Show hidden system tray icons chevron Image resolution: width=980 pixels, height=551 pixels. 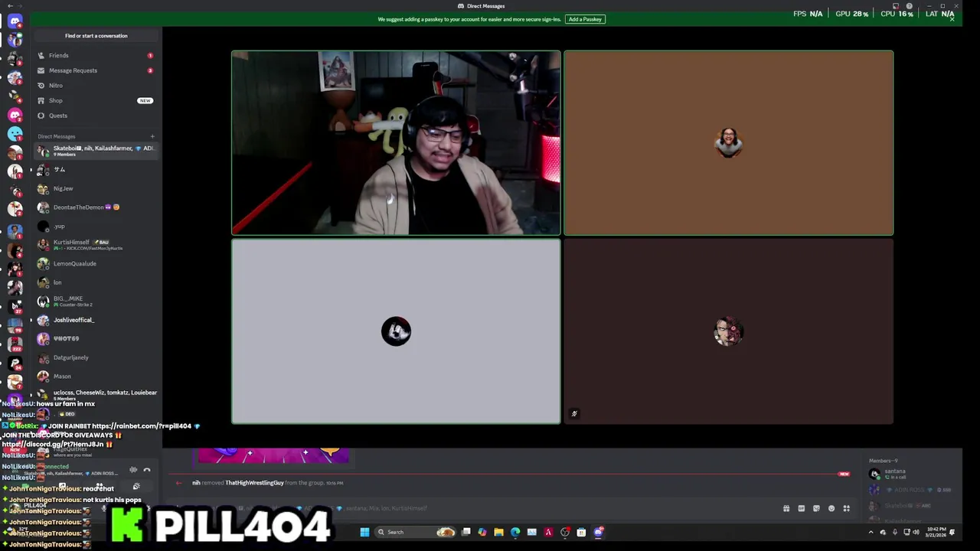(871, 532)
